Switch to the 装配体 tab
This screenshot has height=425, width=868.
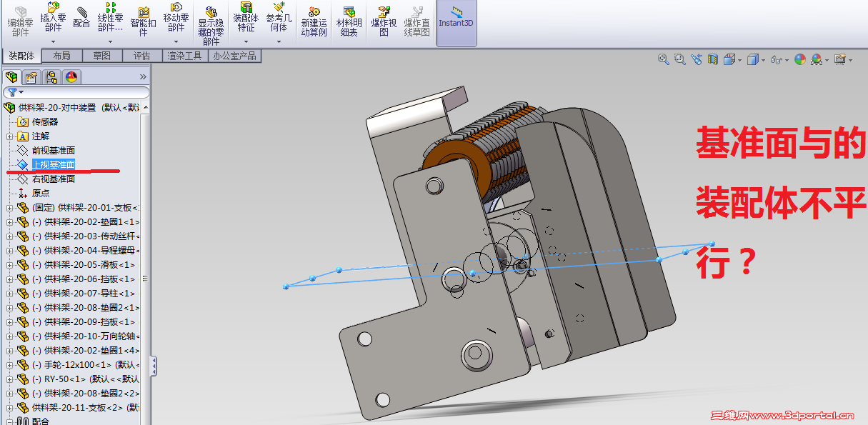21,56
